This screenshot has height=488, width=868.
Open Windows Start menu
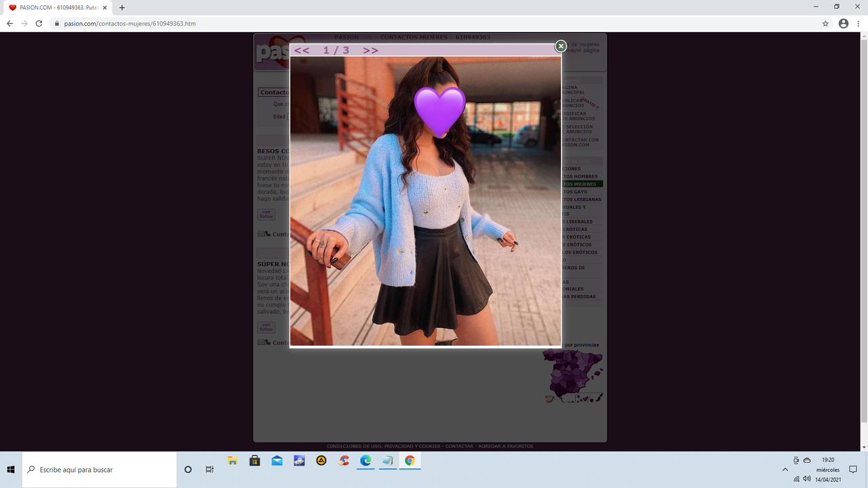pyautogui.click(x=11, y=470)
